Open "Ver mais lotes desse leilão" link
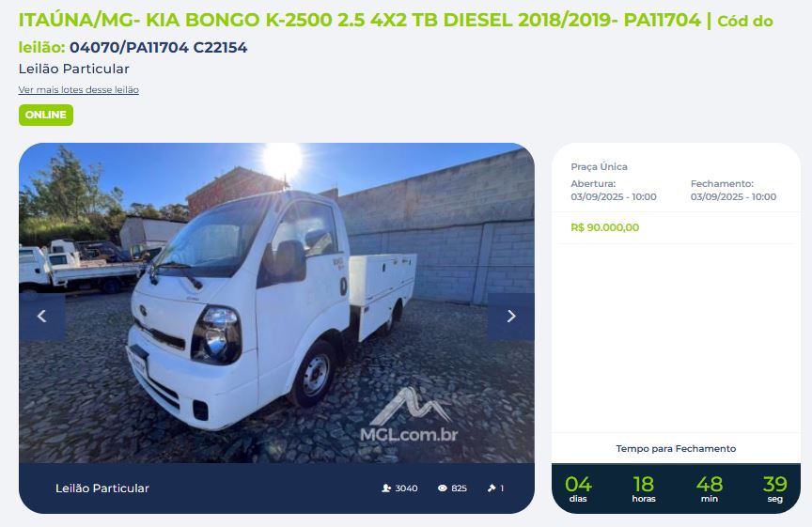This screenshot has height=527, width=812. pos(79,89)
